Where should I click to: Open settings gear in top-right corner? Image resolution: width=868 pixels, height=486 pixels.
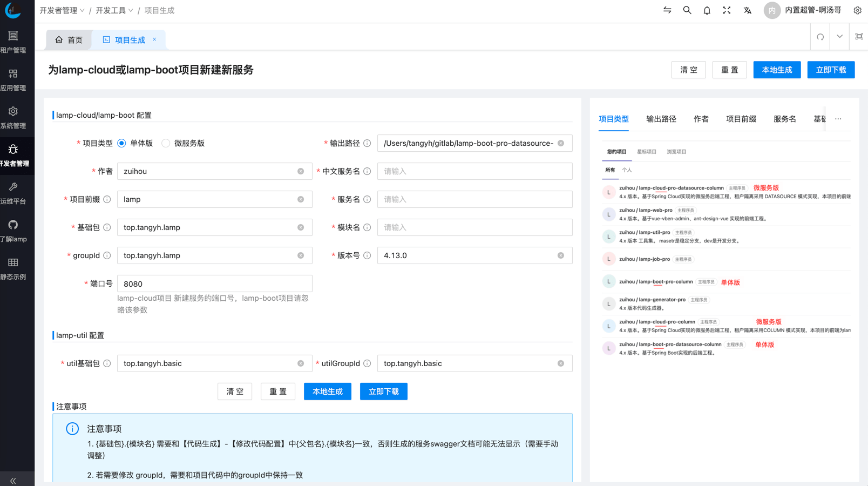click(x=857, y=10)
